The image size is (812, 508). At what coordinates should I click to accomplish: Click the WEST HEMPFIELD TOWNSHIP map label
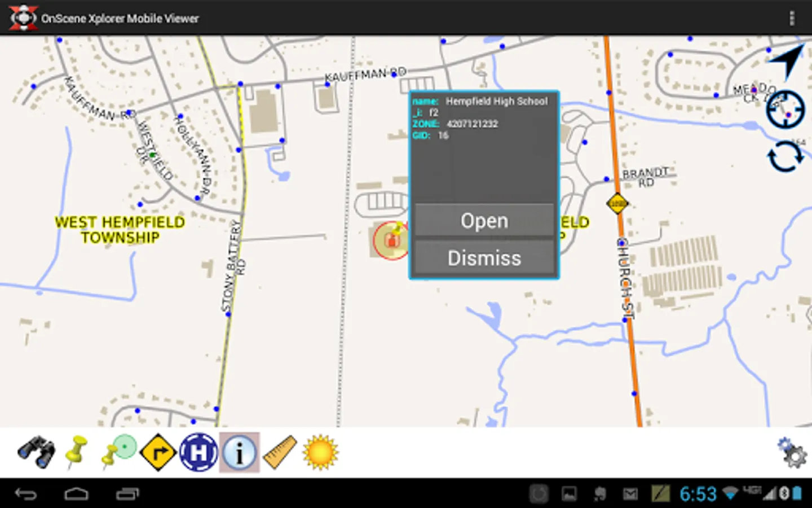tap(120, 230)
